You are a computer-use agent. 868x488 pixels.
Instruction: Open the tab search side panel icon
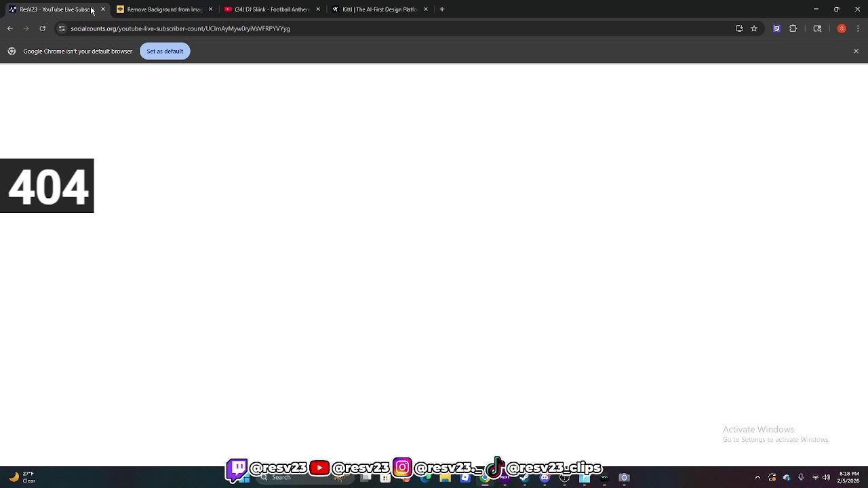817,28
